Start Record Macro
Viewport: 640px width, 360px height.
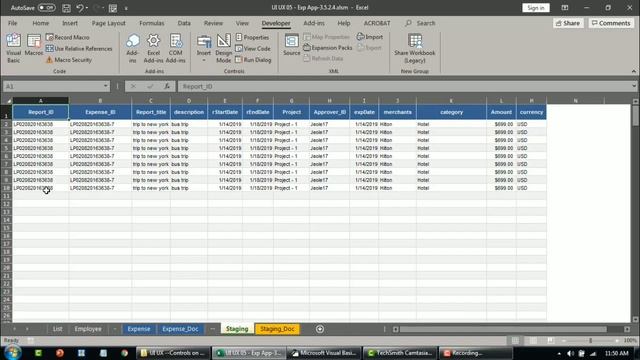[x=67, y=37]
